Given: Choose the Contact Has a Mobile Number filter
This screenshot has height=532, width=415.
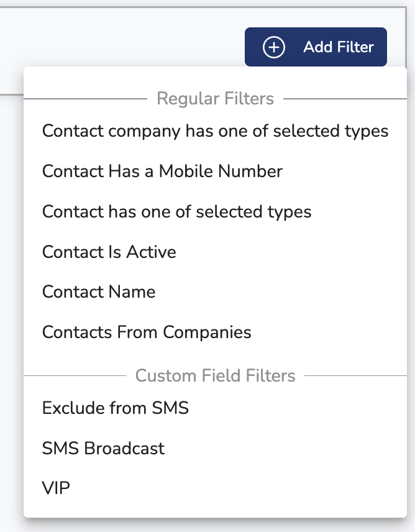Looking at the screenshot, I should (162, 171).
